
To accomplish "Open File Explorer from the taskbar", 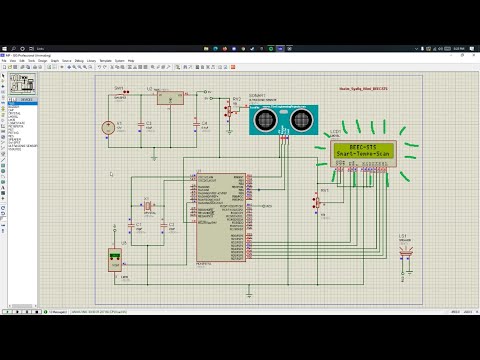I will click(206, 48).
